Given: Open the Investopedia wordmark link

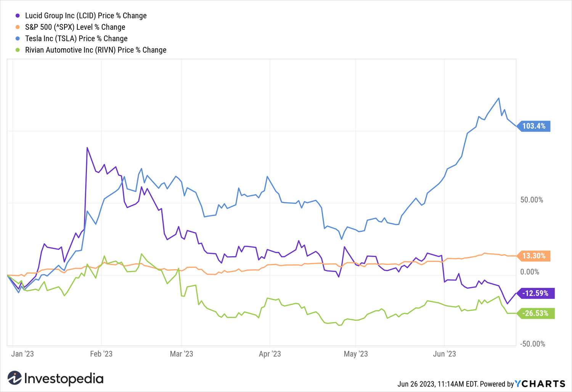Looking at the screenshot, I should 64,379.
